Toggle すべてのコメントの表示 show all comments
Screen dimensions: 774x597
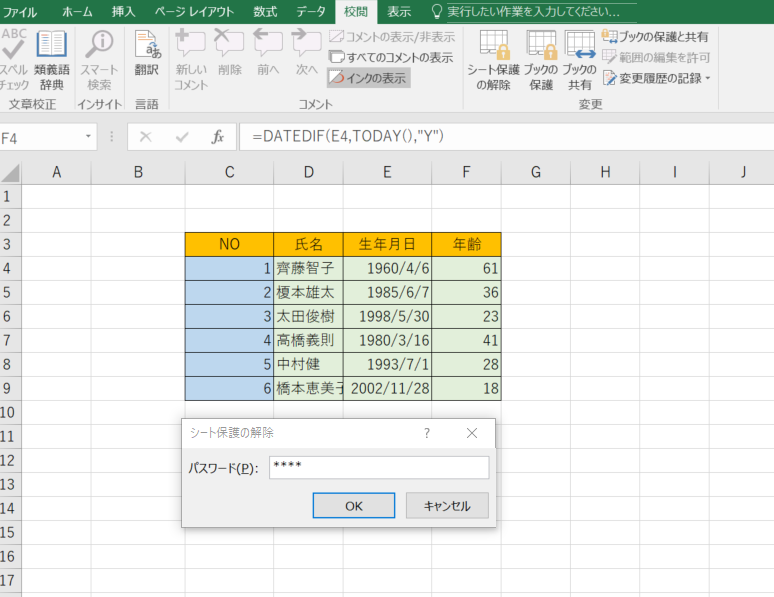[x=391, y=57]
